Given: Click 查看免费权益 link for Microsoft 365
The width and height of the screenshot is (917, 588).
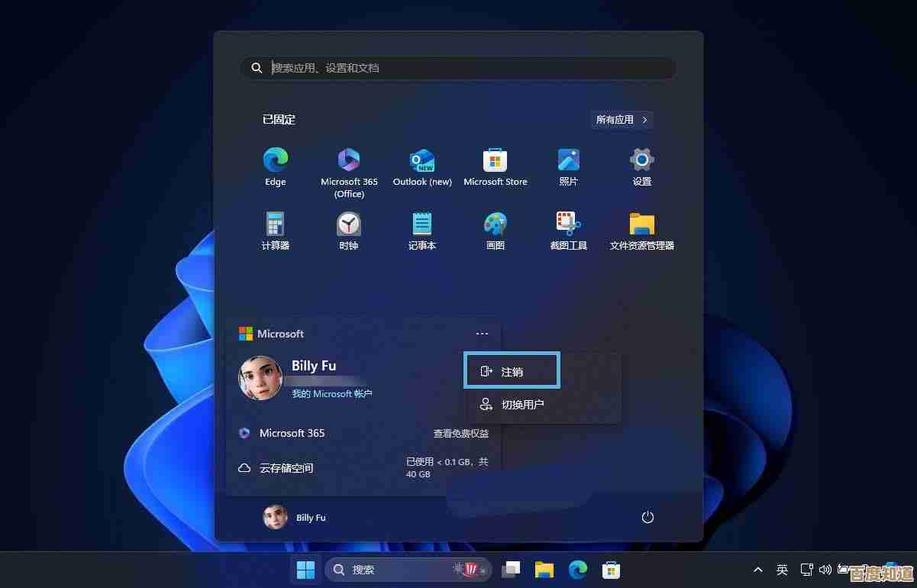Looking at the screenshot, I should click(x=461, y=433).
